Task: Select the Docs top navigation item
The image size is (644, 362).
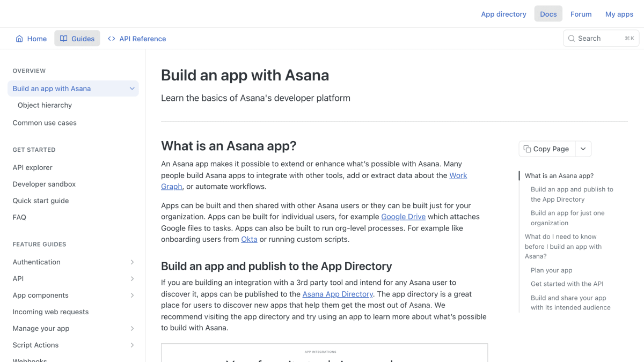Action: [x=548, y=14]
